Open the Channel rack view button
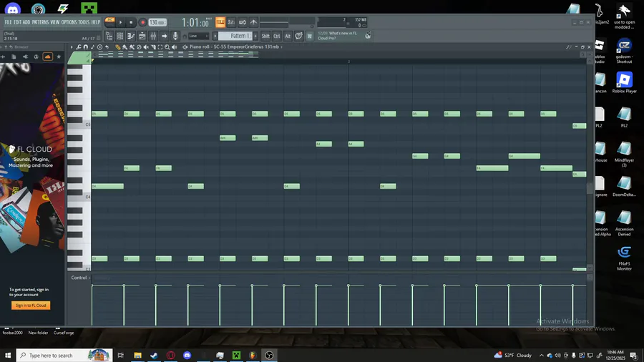The width and height of the screenshot is (644, 362). click(120, 36)
